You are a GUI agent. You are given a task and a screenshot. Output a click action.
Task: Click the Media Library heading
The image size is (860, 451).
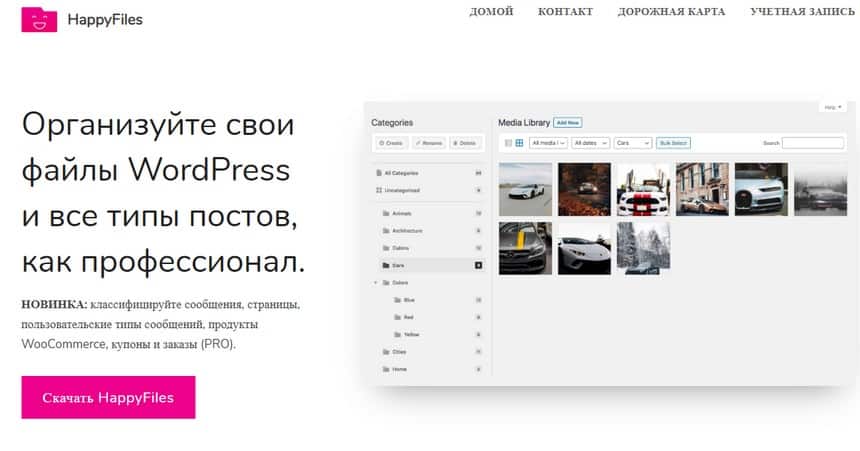coord(524,123)
